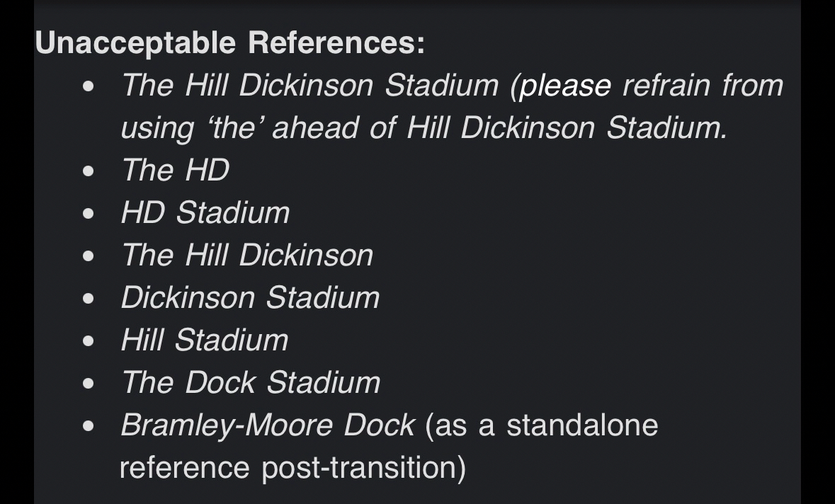
Task: Click the highlighted word "please"
Action: point(565,86)
